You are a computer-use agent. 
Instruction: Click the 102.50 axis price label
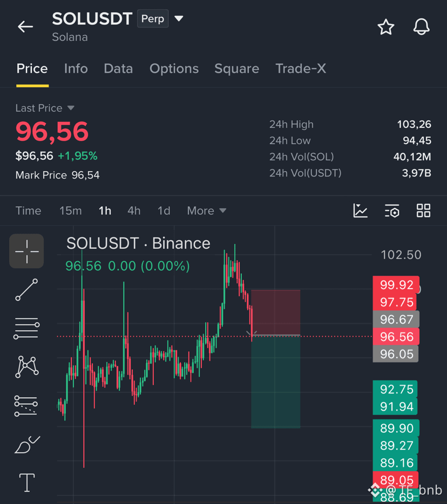coord(401,255)
